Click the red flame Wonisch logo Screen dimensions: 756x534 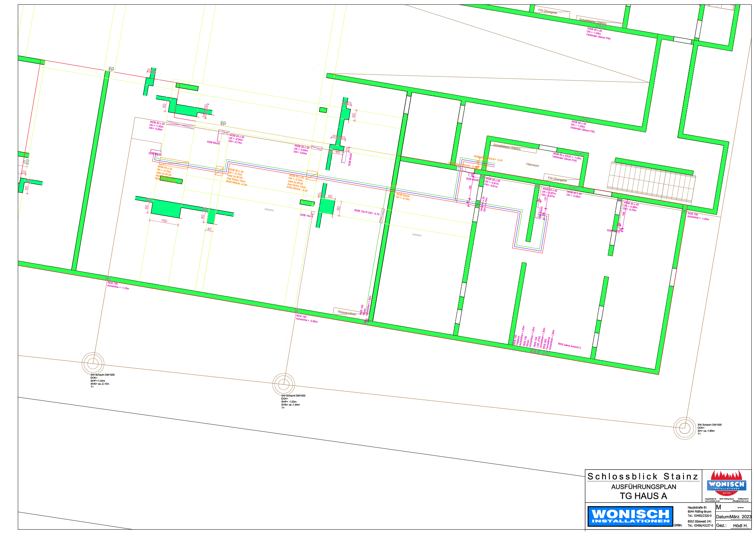(726, 484)
